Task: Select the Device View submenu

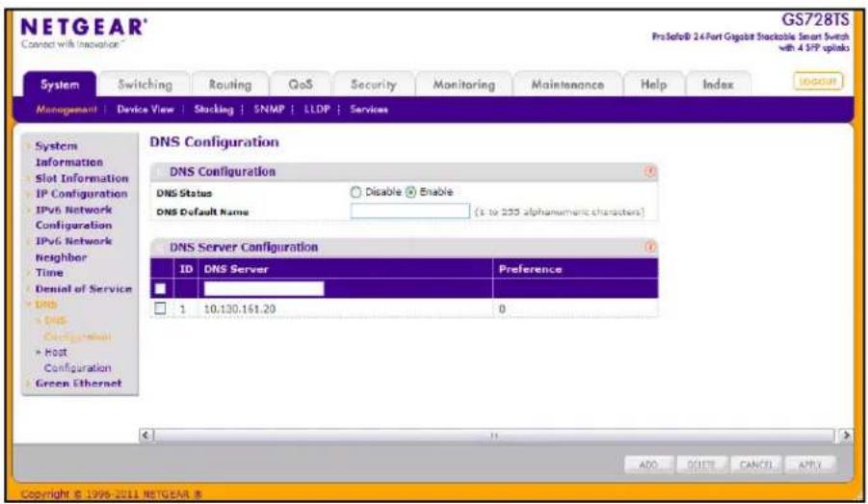Action: click(x=145, y=109)
